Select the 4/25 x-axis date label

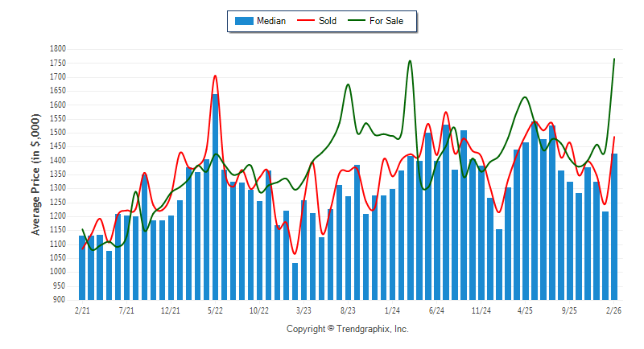click(x=525, y=310)
